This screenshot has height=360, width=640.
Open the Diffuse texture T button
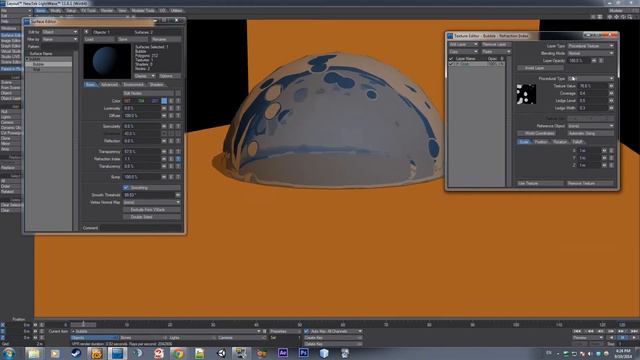coord(178,116)
